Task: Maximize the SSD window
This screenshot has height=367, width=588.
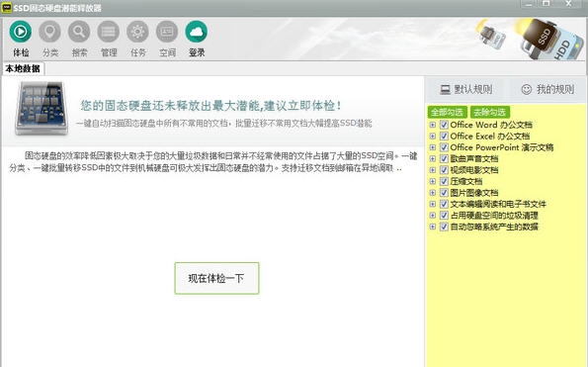Action: pyautogui.click(x=546, y=4)
